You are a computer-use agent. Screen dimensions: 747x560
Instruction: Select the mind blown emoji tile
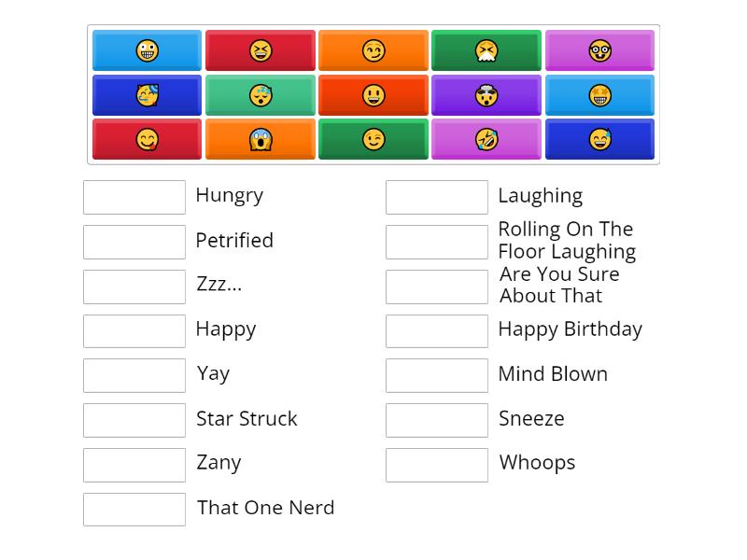pyautogui.click(x=486, y=94)
